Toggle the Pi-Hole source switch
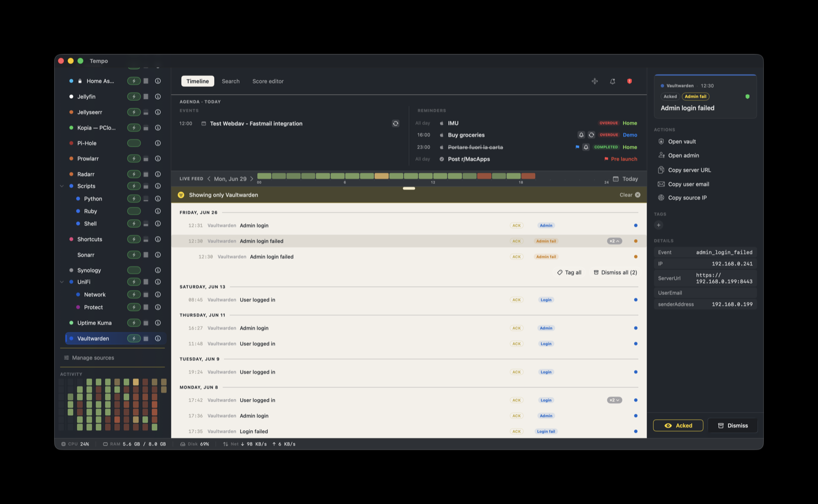This screenshot has width=818, height=504. point(134,143)
